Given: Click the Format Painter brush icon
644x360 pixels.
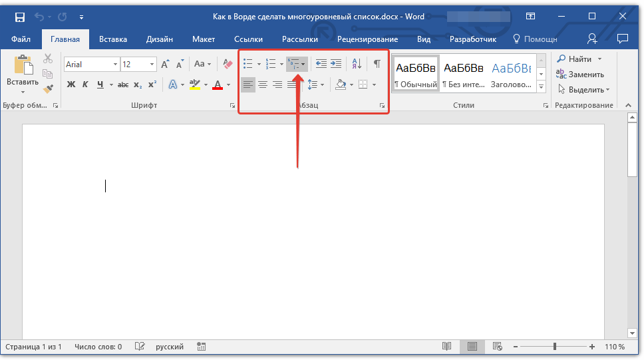Looking at the screenshot, I should coord(48,89).
